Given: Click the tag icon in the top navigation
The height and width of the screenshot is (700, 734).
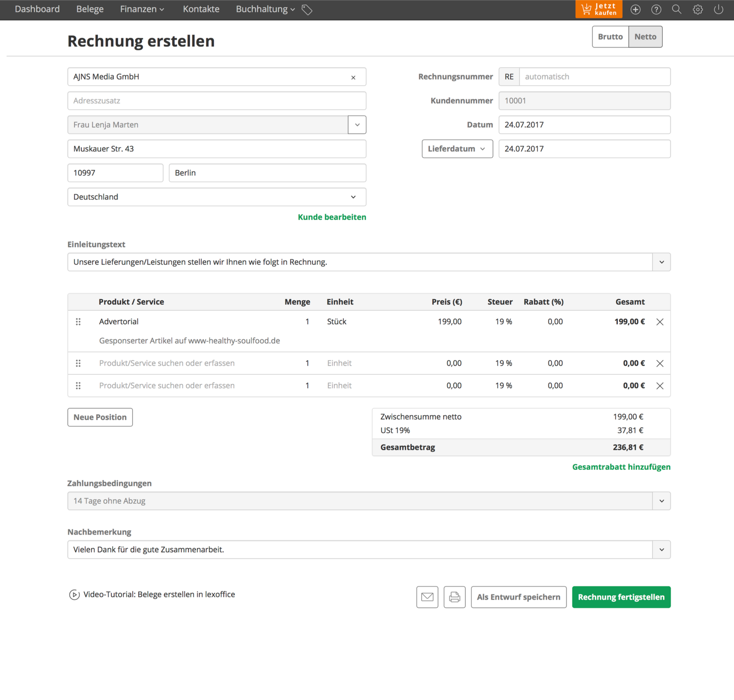Looking at the screenshot, I should point(307,9).
